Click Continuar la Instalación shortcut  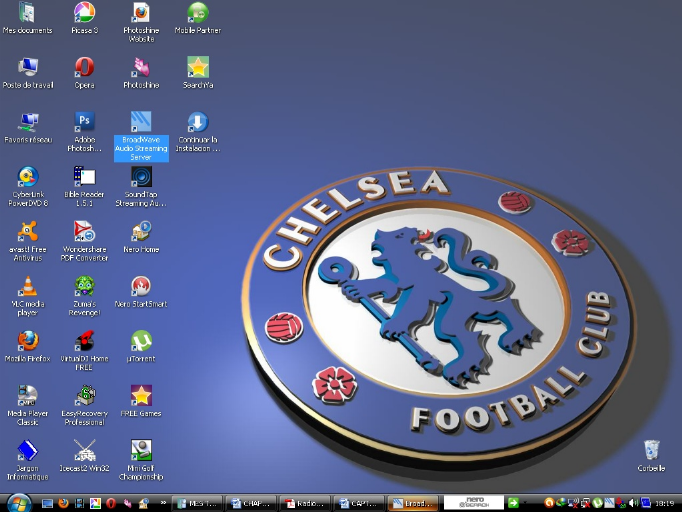coord(198,133)
